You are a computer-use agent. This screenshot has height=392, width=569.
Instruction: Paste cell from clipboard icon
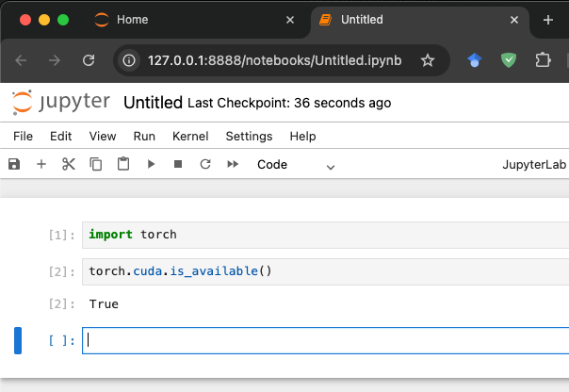(123, 164)
